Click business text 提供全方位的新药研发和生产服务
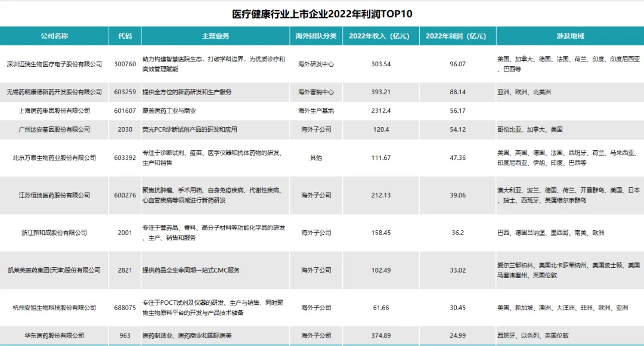Viewport: 644px width, 346px height. [187, 92]
